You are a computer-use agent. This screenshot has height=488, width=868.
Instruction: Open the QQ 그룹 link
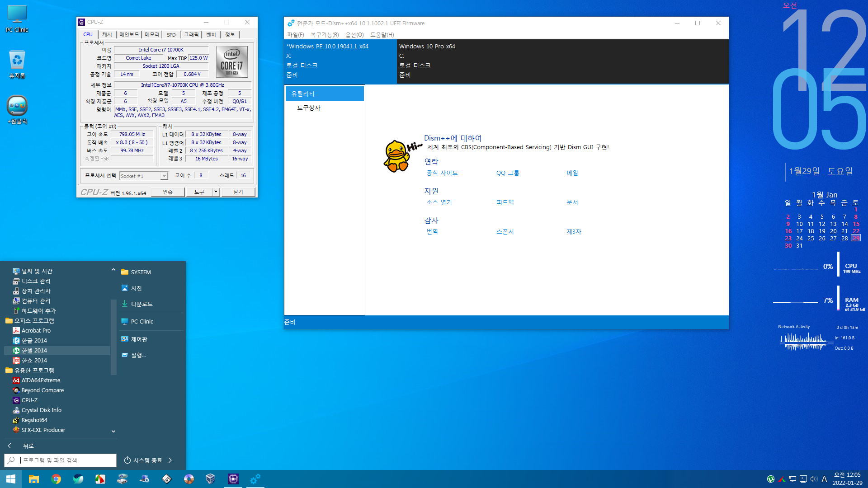tap(508, 173)
